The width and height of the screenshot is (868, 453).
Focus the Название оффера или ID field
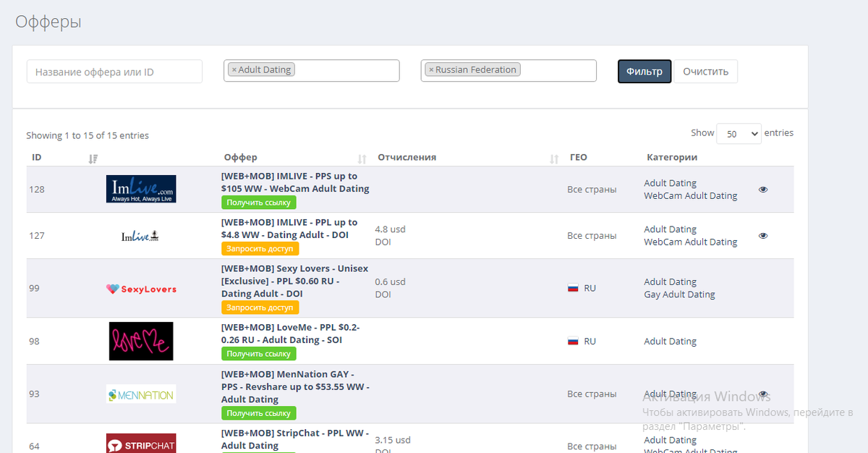[114, 72]
